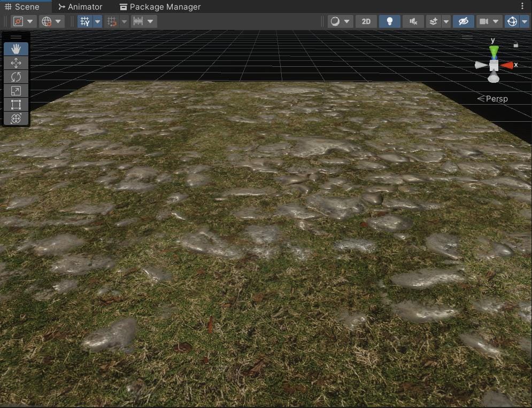This screenshot has height=408, width=532.
Task: Open the effects visibility dropdown arrow
Action: (445, 21)
